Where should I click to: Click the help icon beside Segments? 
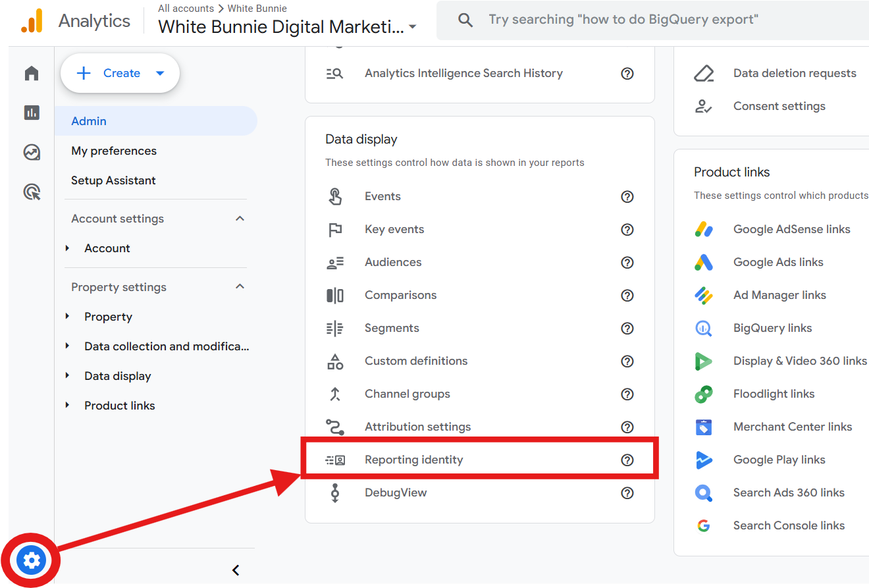627,328
